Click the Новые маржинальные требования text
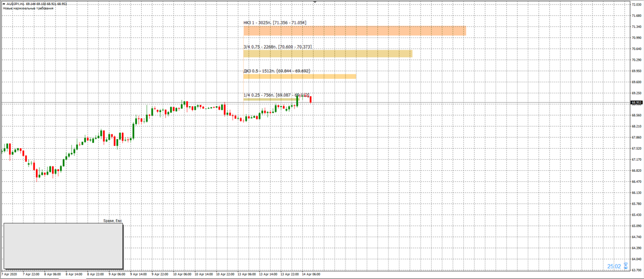The image size is (644, 279). [x=28, y=8]
